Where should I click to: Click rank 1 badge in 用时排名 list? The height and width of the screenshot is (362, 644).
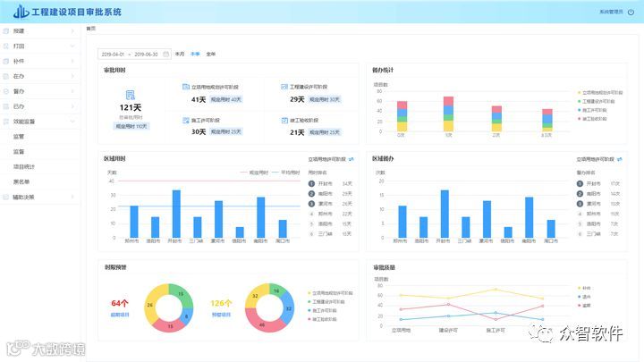click(x=311, y=183)
